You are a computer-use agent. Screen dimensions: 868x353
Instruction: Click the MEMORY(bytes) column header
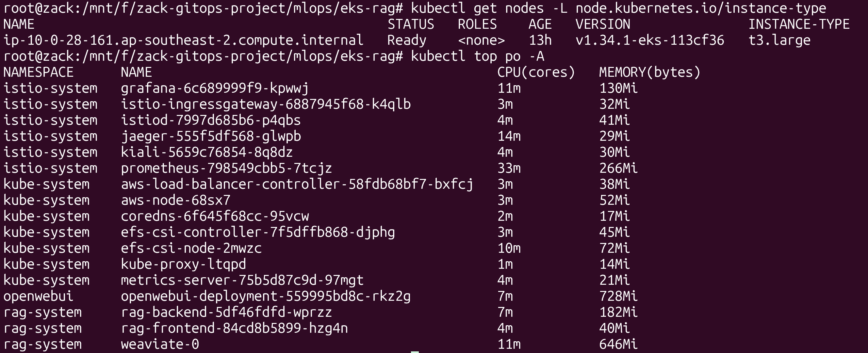point(650,72)
